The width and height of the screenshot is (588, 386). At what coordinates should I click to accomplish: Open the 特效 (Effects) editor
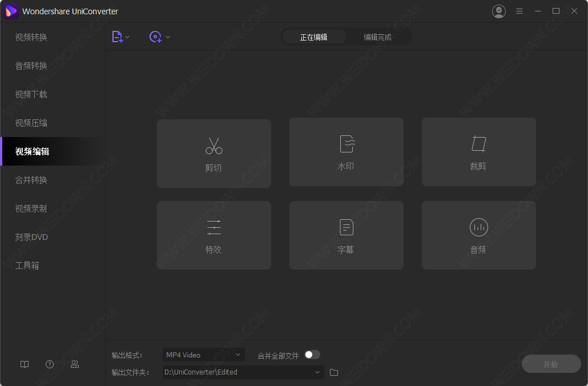pyautogui.click(x=214, y=235)
